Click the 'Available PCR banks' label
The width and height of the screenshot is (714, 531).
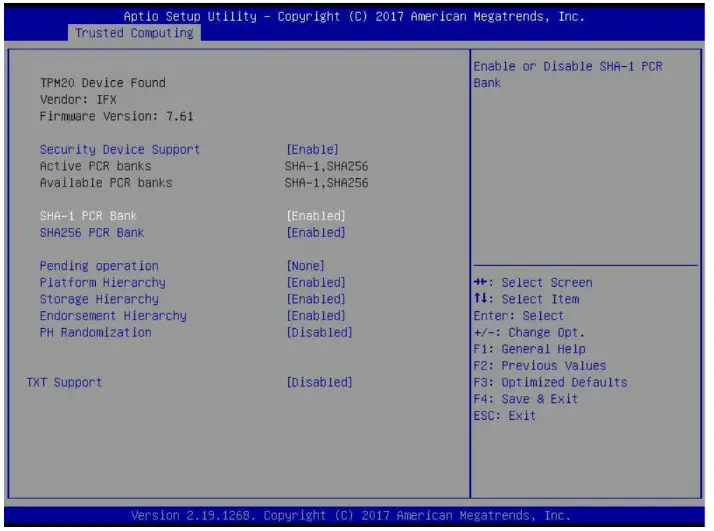(x=106, y=183)
